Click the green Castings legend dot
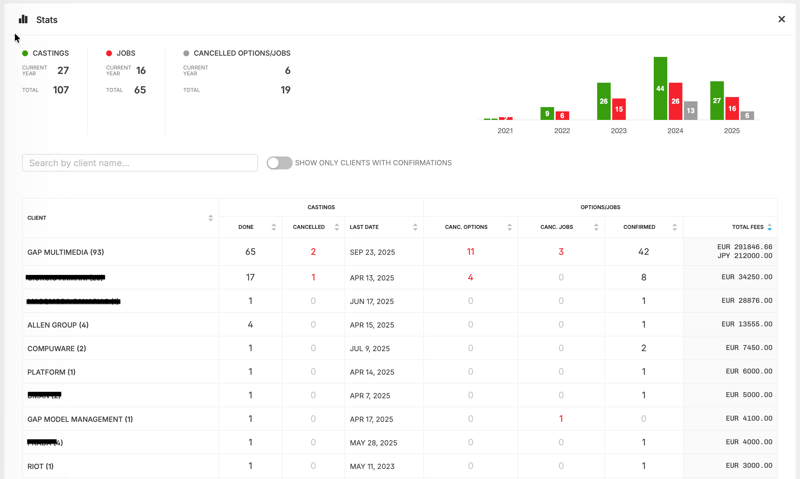 [25, 53]
